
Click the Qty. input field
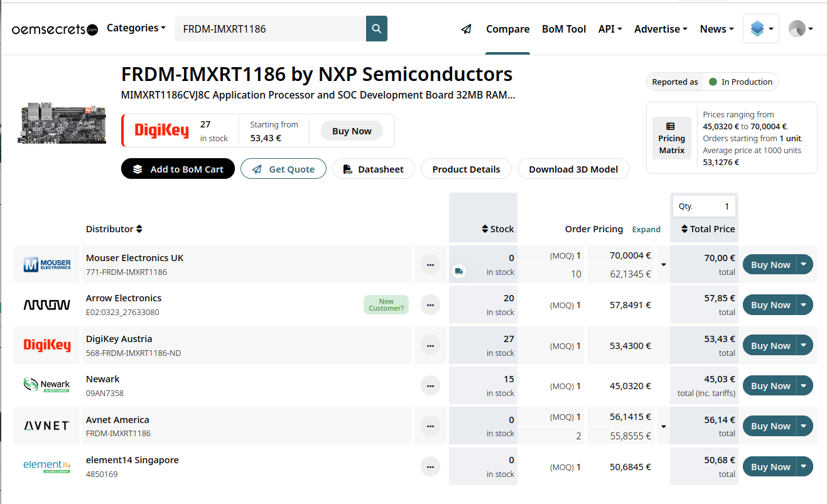(x=704, y=206)
